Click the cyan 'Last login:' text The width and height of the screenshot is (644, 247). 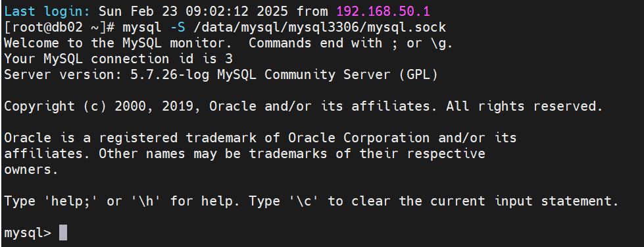click(47, 11)
